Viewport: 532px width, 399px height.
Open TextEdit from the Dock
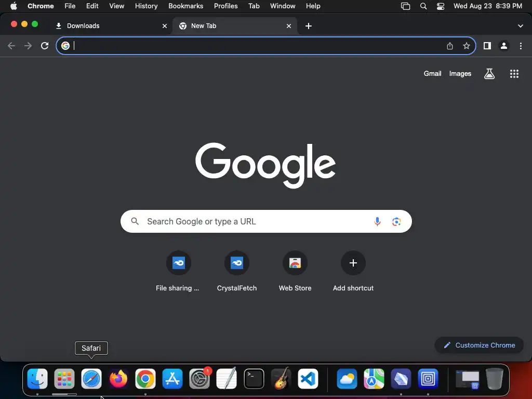[x=227, y=379]
